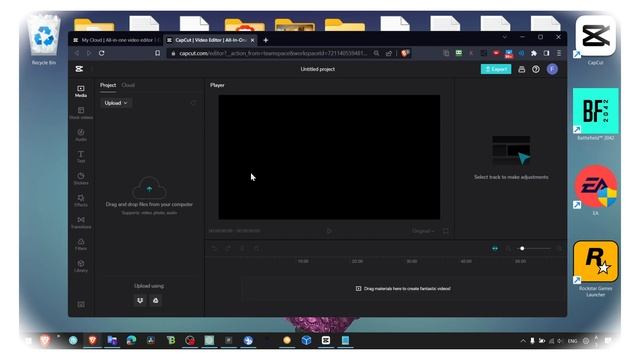
Task: Open browser extensions puzzle icon
Action: [x=533, y=53]
